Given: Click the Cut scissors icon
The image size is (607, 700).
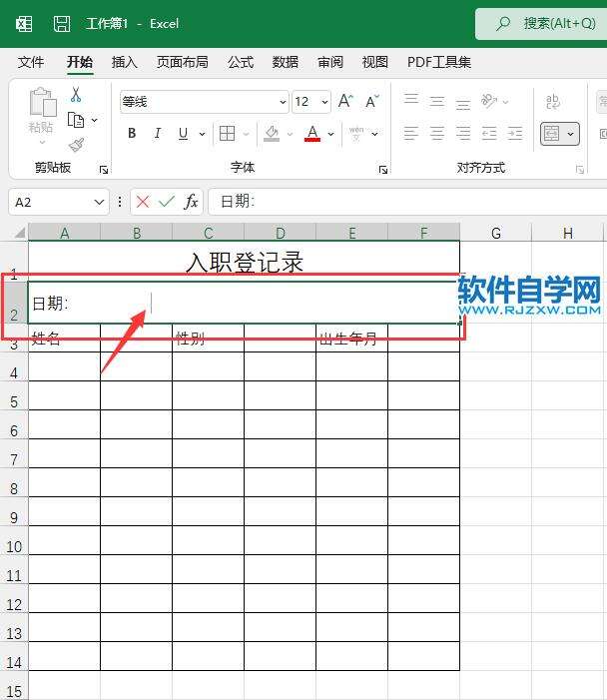Looking at the screenshot, I should point(76,95).
